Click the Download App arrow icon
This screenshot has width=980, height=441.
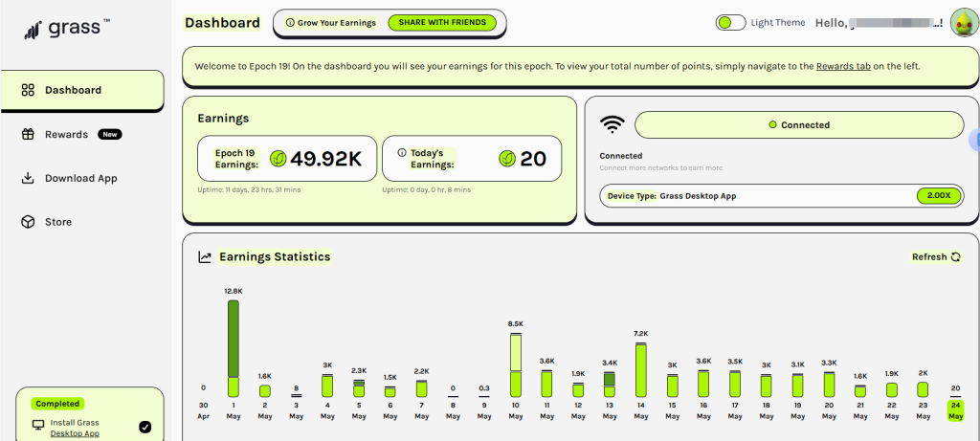(x=28, y=178)
